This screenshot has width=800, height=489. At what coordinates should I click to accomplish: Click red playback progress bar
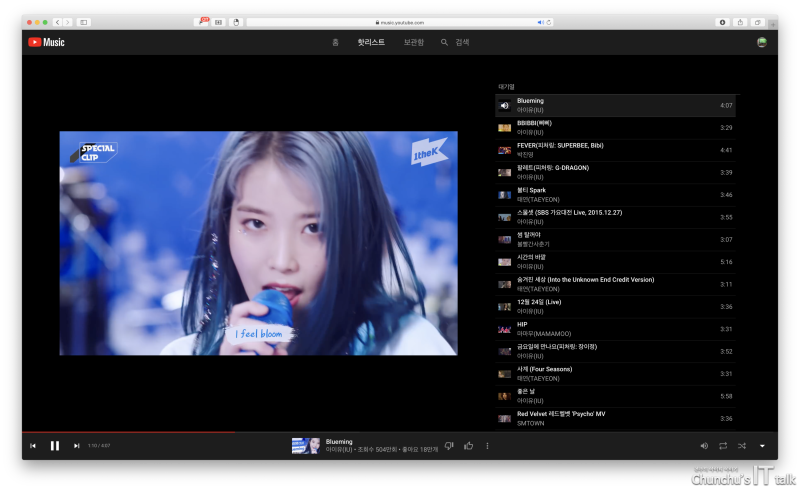pos(128,432)
